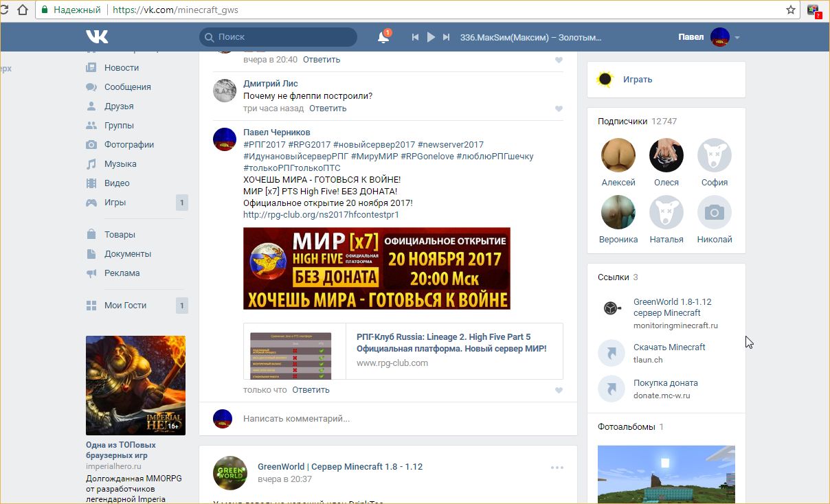The image size is (830, 504).
Task: Expand the Павел profile dropdown arrow
Action: pyautogui.click(x=737, y=38)
